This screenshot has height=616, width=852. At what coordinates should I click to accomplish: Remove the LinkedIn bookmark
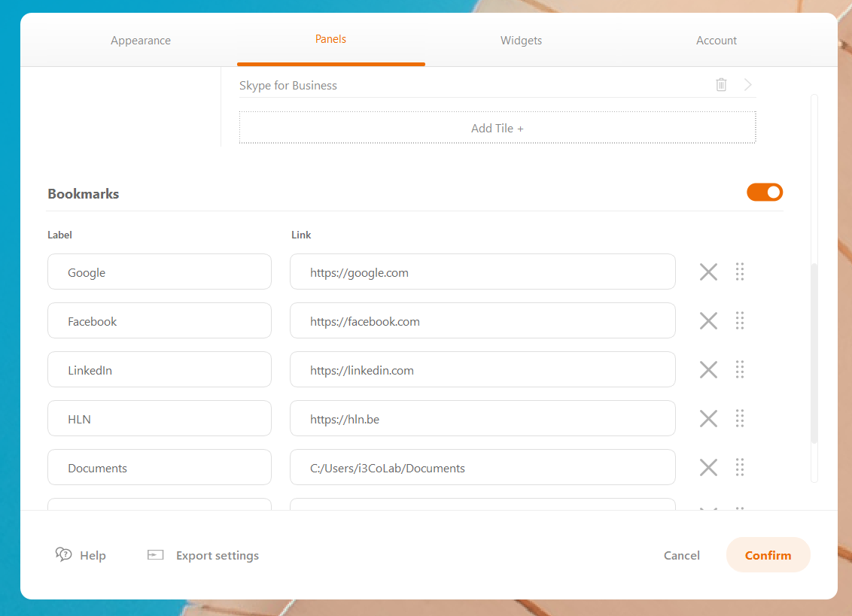click(x=708, y=370)
